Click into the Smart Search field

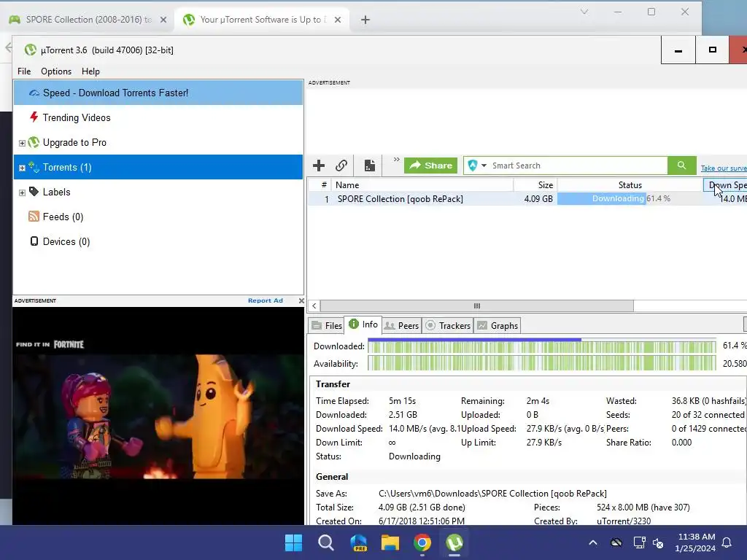tap(578, 166)
